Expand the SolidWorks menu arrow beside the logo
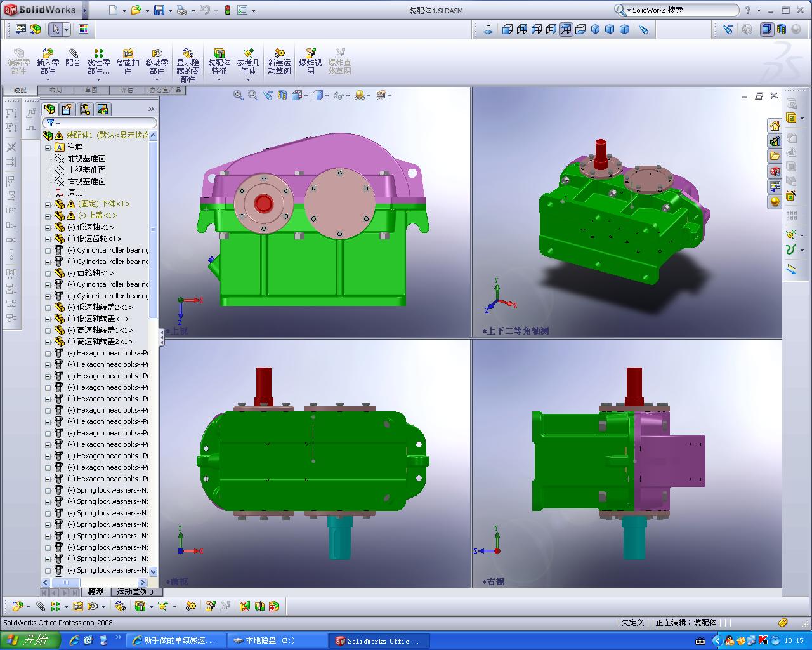812x650 pixels. point(85,10)
